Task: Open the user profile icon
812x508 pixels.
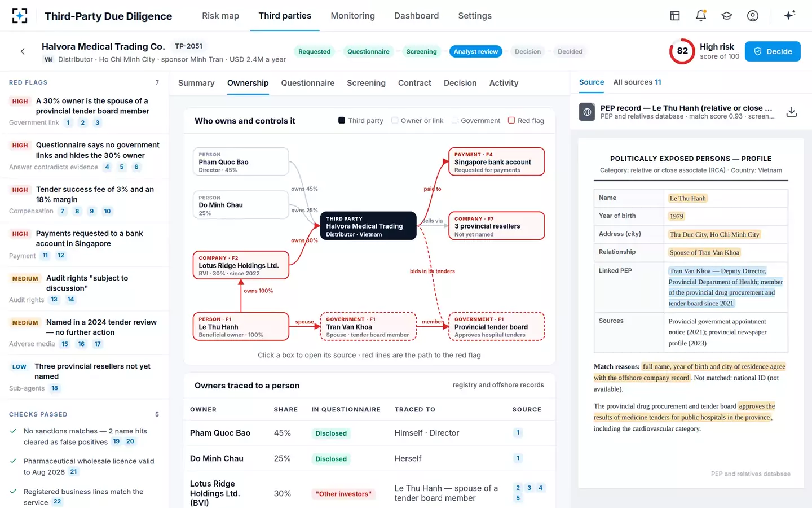Action: coord(753,16)
